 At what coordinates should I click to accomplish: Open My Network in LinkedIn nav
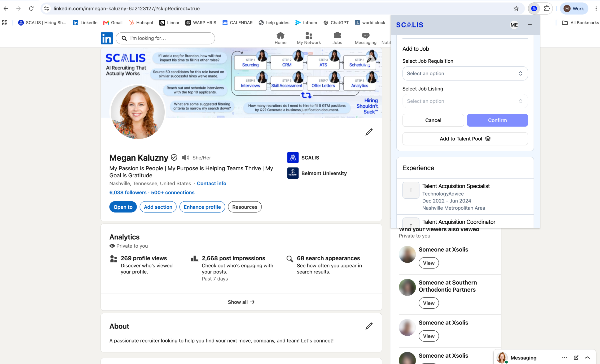pyautogui.click(x=309, y=38)
